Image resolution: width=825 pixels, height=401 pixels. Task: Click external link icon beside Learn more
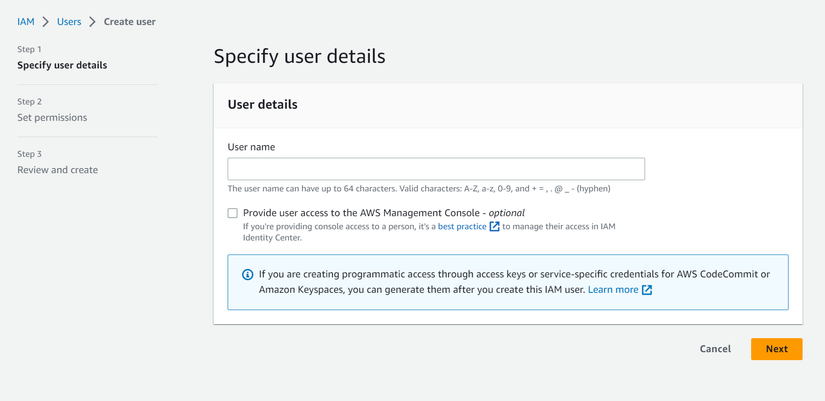pyautogui.click(x=647, y=290)
